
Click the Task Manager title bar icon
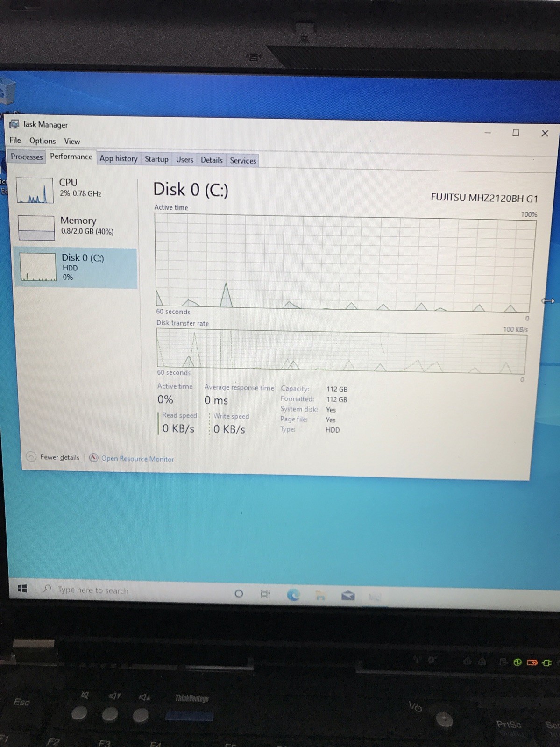pyautogui.click(x=14, y=124)
